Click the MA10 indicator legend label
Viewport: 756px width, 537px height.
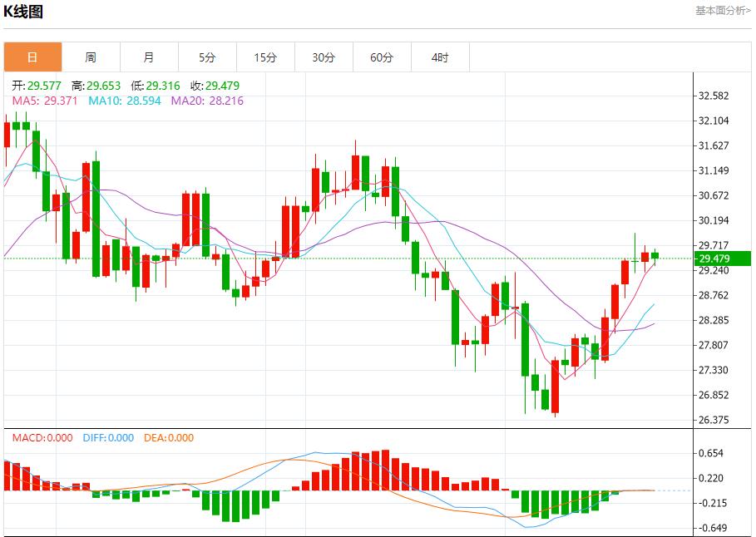(125, 101)
